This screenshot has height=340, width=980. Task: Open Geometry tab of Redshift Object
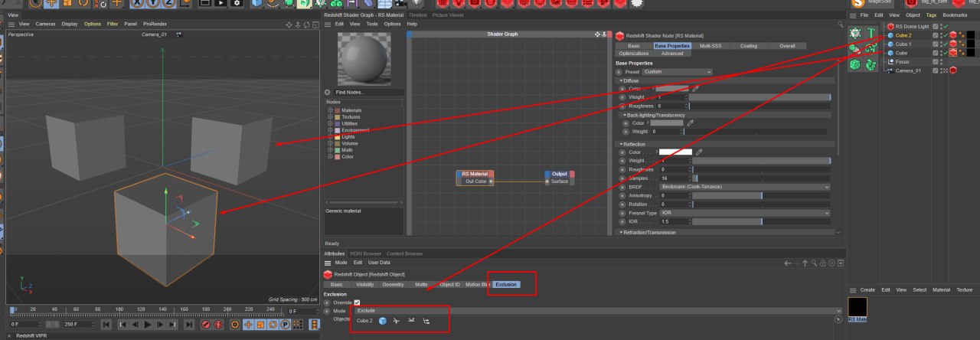click(393, 284)
